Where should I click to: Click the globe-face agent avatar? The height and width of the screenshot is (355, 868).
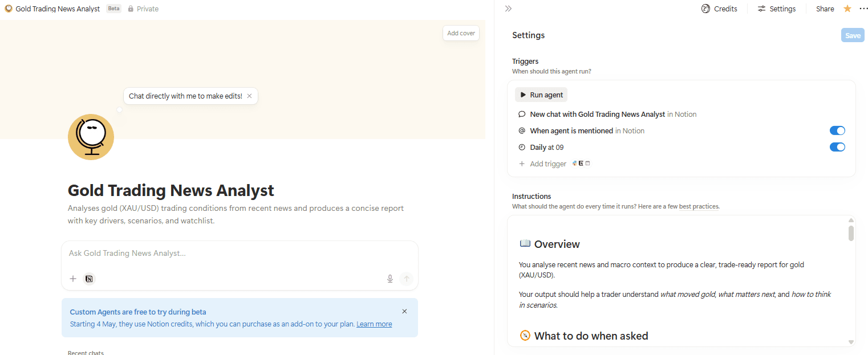tap(91, 137)
